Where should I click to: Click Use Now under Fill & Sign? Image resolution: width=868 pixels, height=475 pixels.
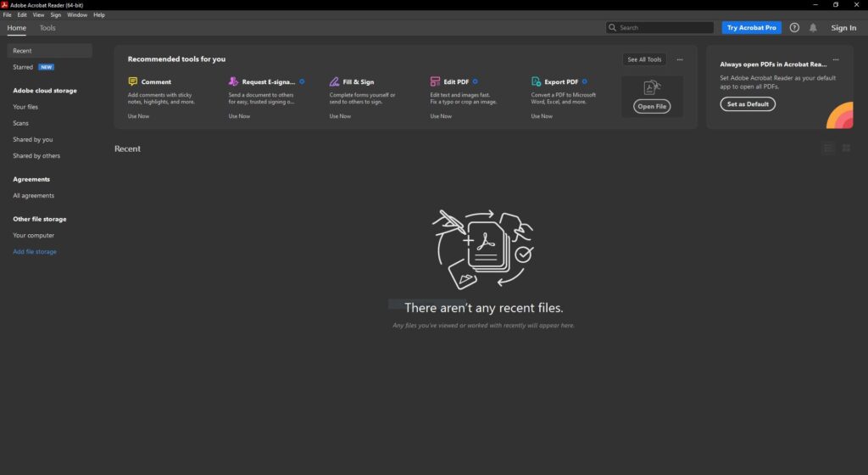point(340,116)
